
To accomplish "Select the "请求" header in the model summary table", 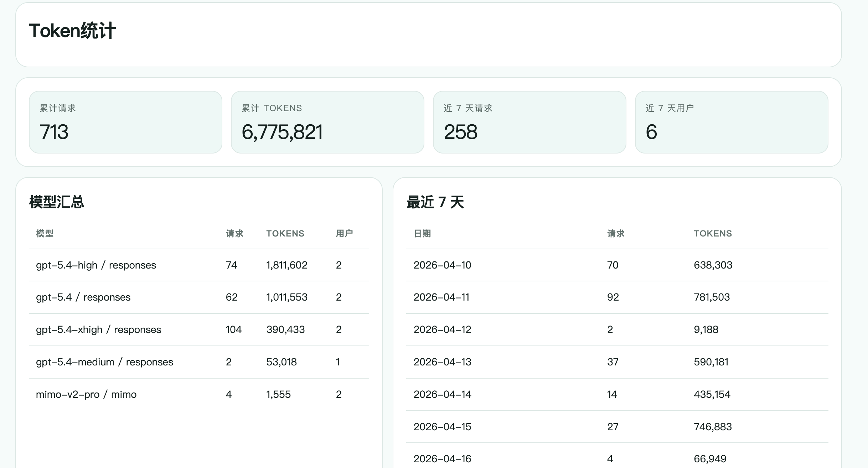I will [234, 234].
